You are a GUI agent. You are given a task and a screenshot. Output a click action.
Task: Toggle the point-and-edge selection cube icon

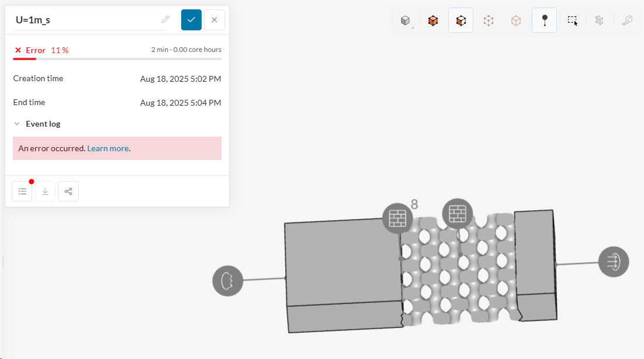tap(489, 20)
